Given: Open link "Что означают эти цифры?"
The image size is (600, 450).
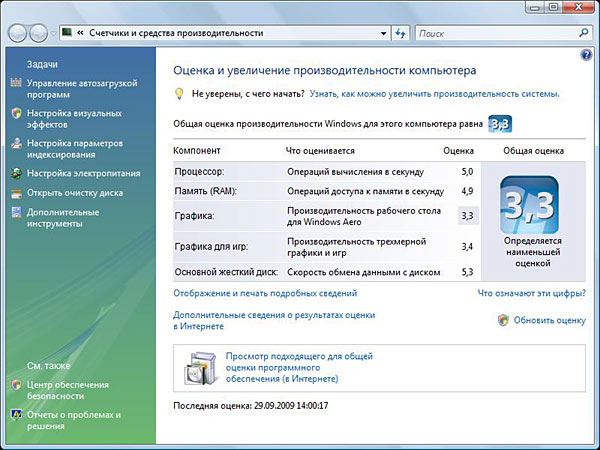Looking at the screenshot, I should coord(531,294).
